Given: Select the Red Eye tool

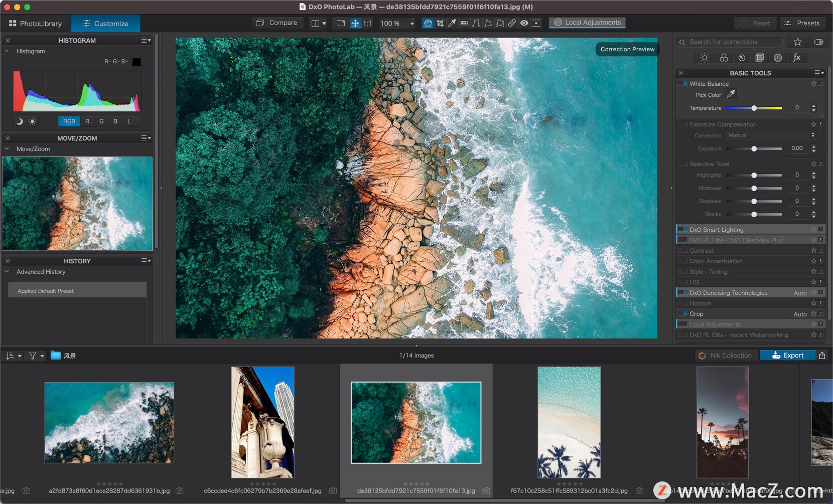Looking at the screenshot, I should click(524, 23).
